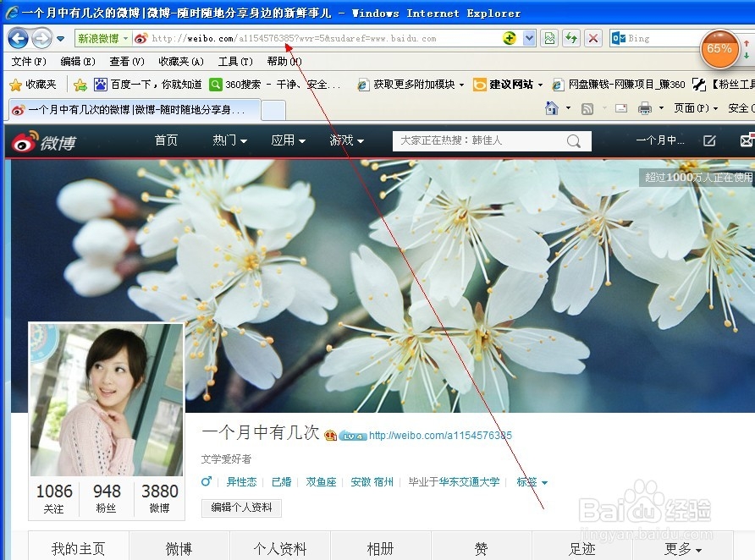Click the weibo.com address bar URL
755x560 pixels.
pos(294,38)
